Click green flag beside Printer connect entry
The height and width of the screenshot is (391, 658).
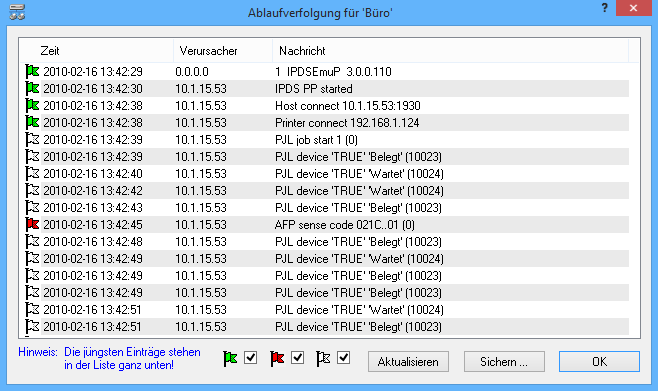32,123
